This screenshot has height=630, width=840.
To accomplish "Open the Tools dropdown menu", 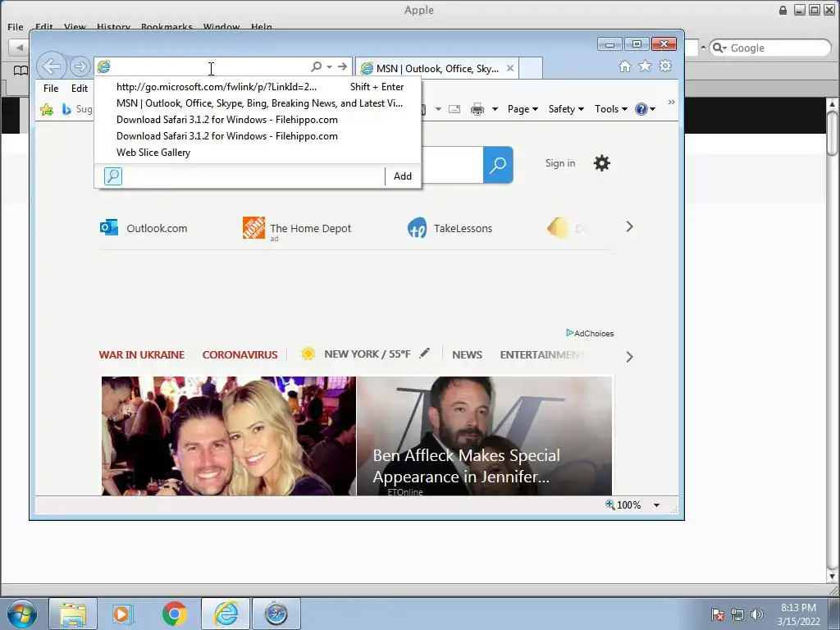I will pyautogui.click(x=610, y=109).
